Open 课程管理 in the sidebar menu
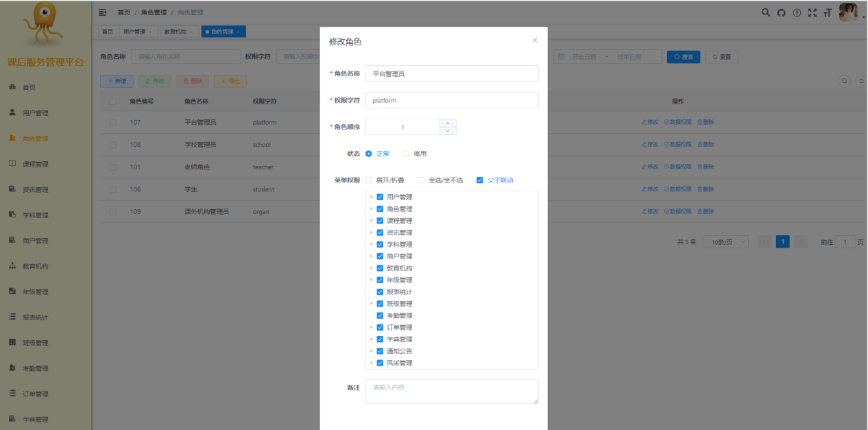 point(36,164)
